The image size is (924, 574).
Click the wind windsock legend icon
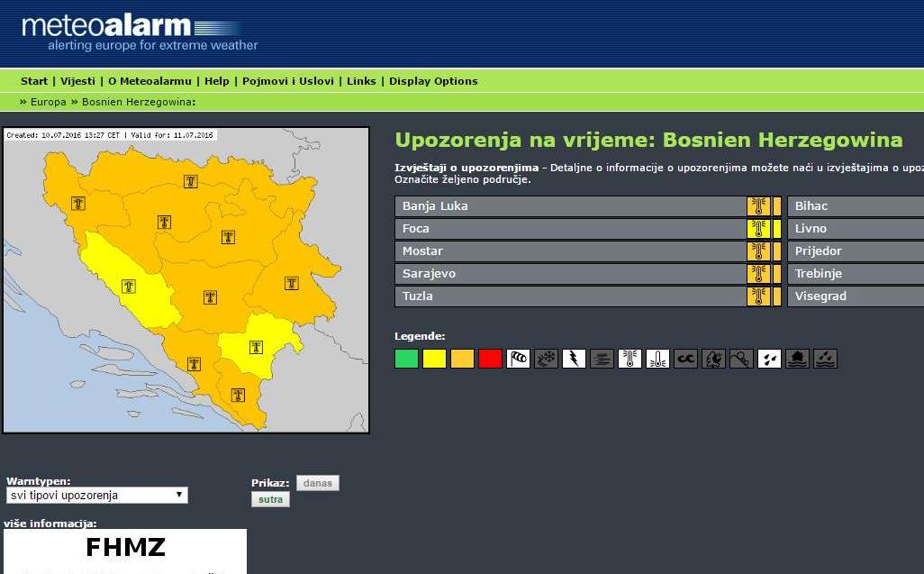(x=518, y=359)
